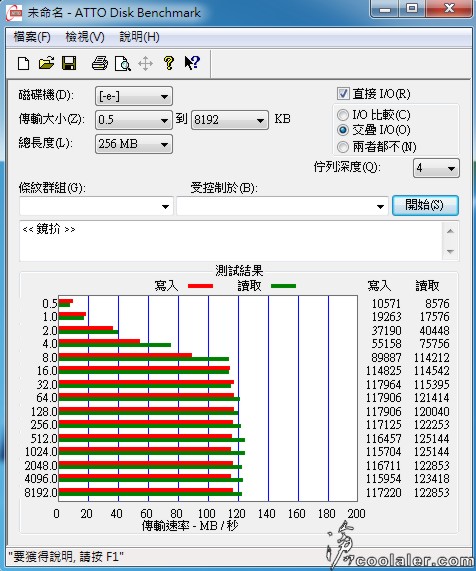Start the benchmark with 開始 button
The image size is (476, 571).
click(x=425, y=205)
